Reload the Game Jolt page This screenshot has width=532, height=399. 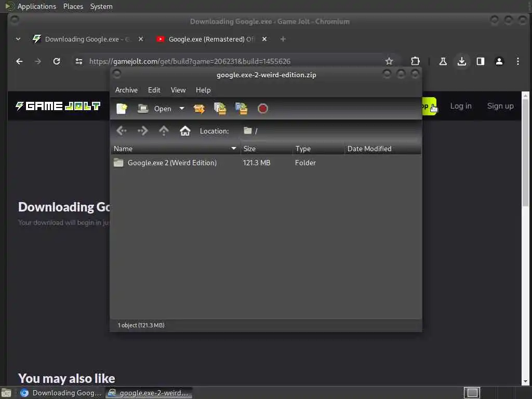[57, 61]
